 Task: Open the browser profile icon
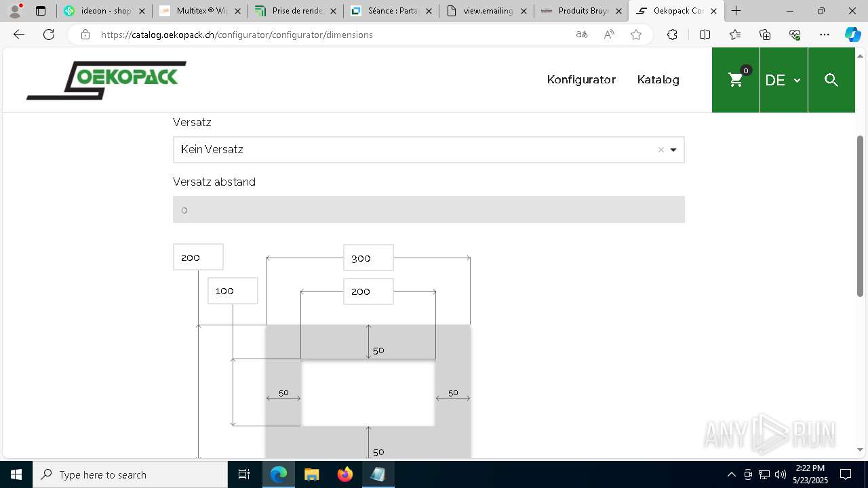[x=15, y=11]
